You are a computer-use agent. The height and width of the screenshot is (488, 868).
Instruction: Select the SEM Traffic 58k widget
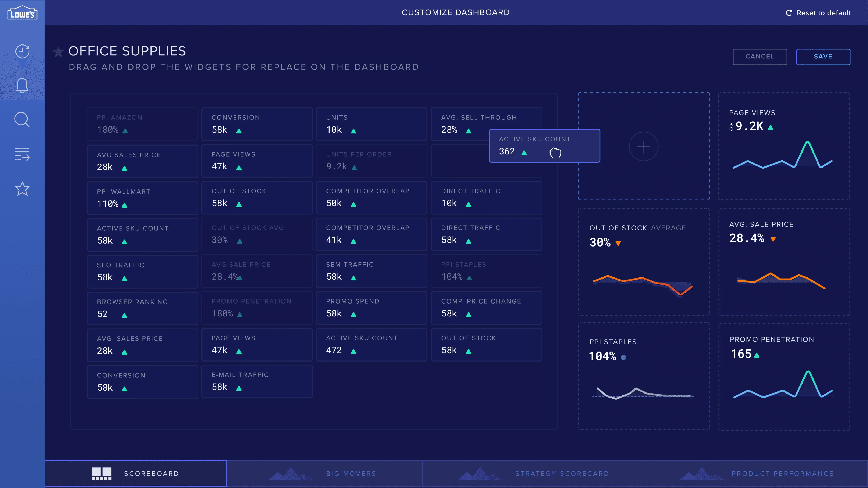tap(371, 271)
